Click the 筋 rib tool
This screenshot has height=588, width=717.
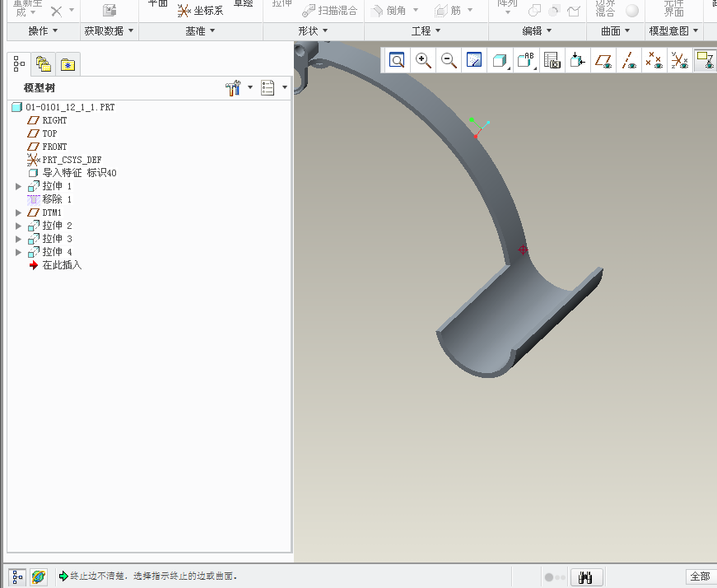click(x=448, y=11)
